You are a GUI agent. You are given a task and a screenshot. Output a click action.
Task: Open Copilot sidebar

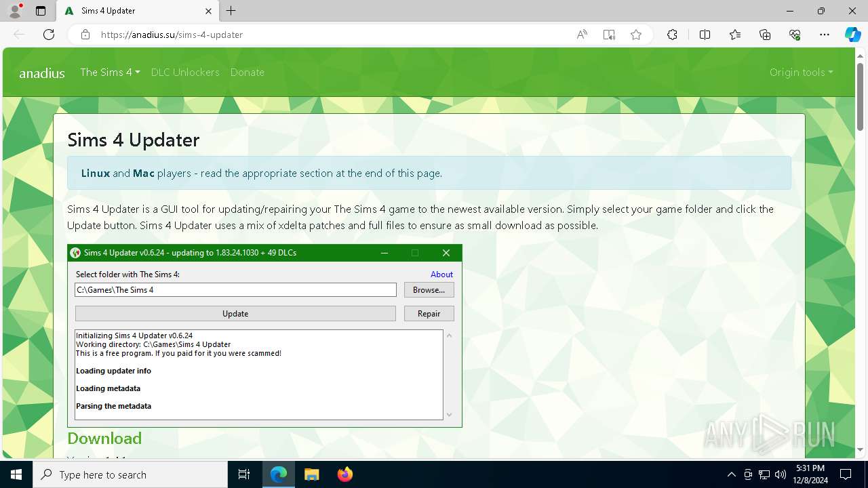(852, 35)
